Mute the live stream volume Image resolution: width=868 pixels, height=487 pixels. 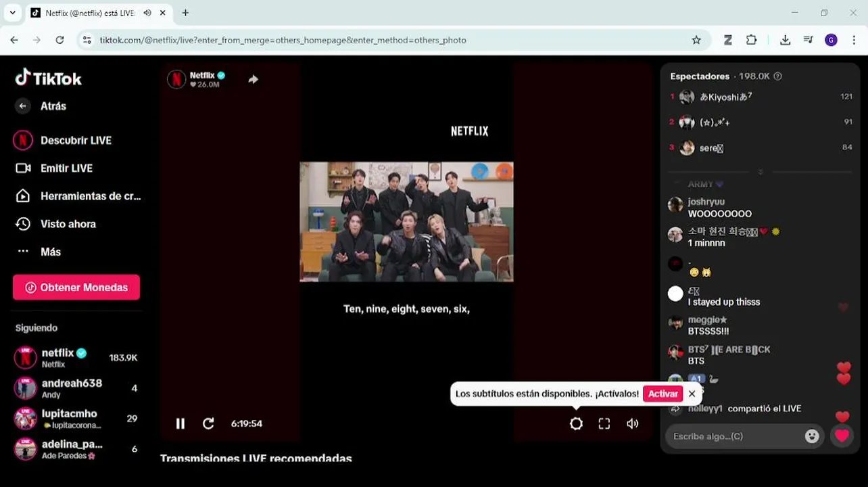633,423
